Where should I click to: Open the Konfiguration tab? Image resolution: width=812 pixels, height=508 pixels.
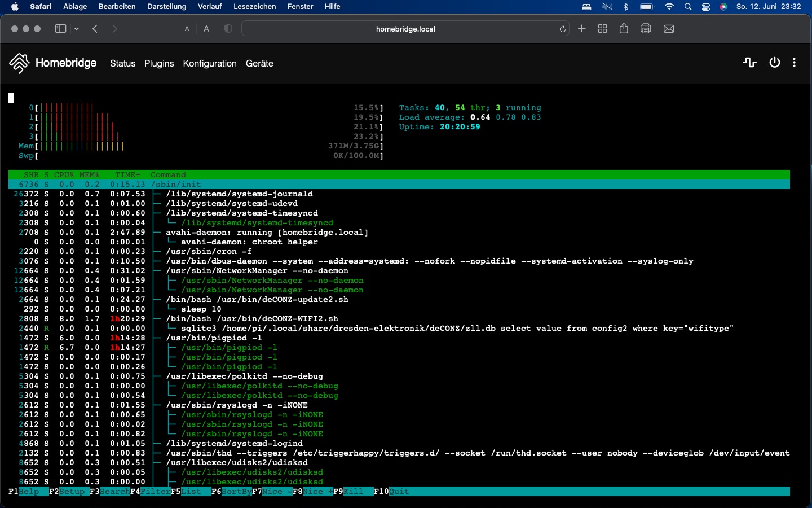[210, 63]
